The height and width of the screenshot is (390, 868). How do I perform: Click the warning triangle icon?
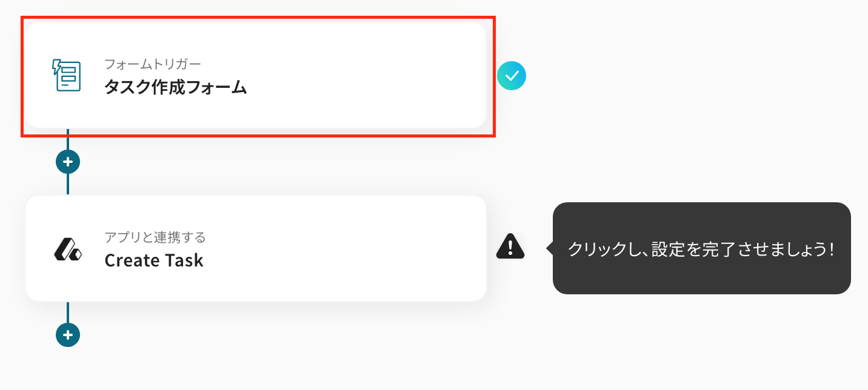[x=510, y=246]
